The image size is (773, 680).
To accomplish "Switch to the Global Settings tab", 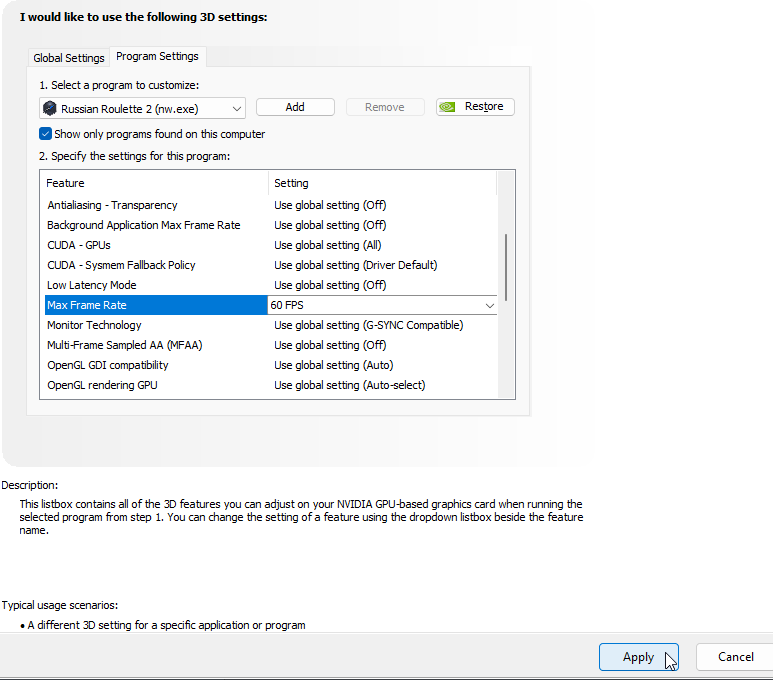I will (x=69, y=58).
